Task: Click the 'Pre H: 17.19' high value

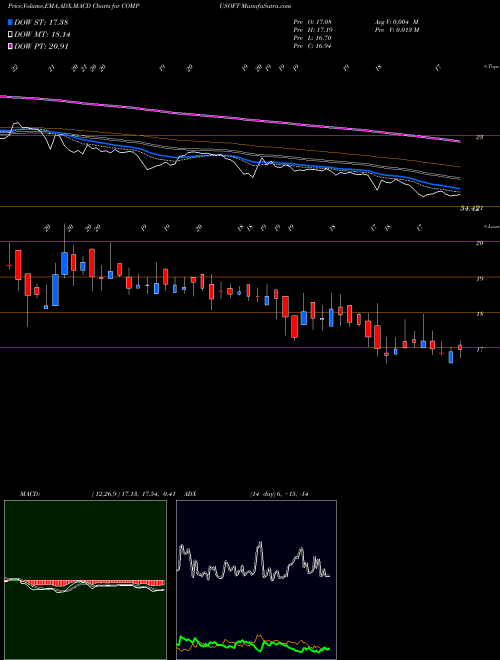Action: [313, 30]
